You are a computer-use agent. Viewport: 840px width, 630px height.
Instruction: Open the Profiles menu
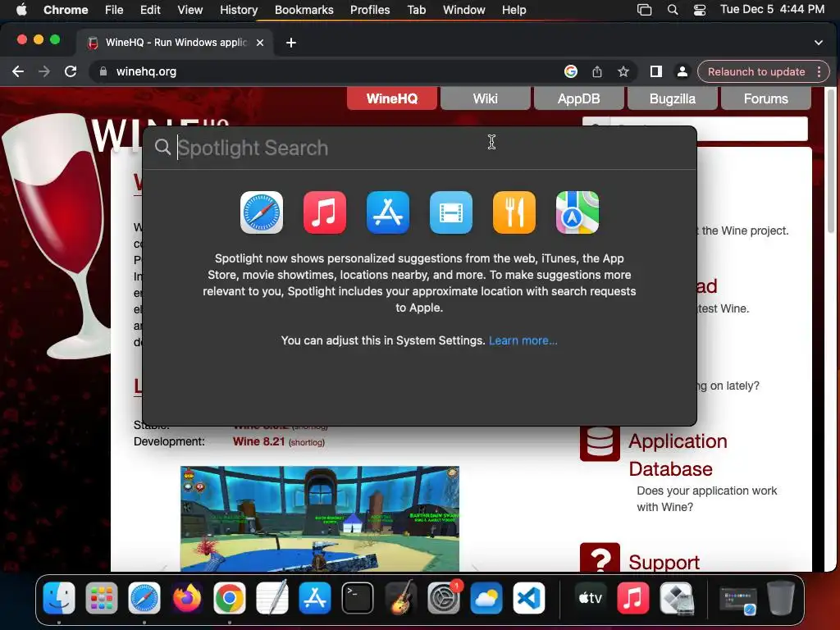(x=370, y=10)
